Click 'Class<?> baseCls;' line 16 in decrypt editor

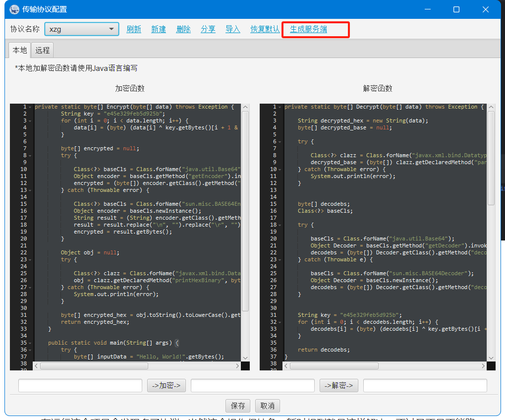[x=325, y=211]
